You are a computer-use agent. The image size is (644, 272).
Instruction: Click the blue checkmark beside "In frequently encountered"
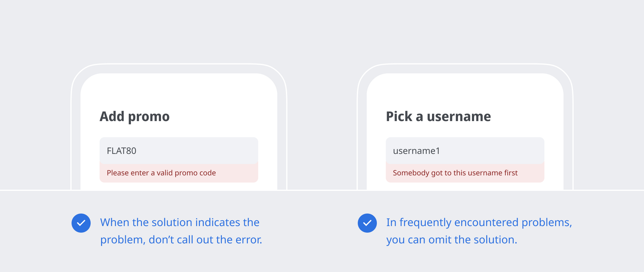click(367, 223)
